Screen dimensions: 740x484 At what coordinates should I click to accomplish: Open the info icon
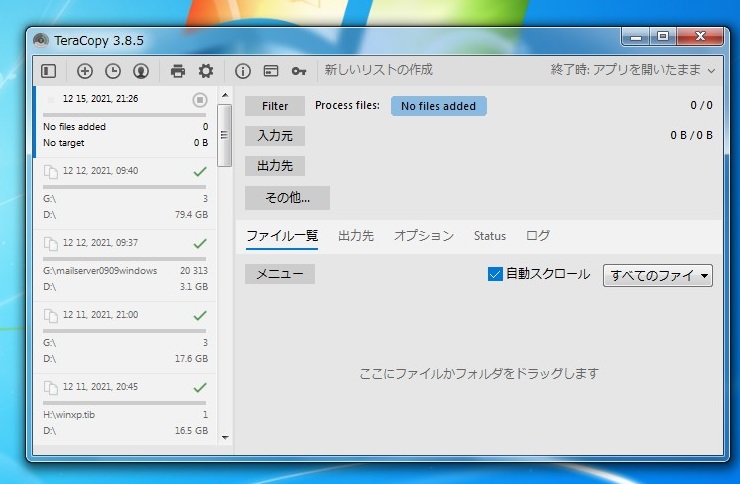point(243,71)
